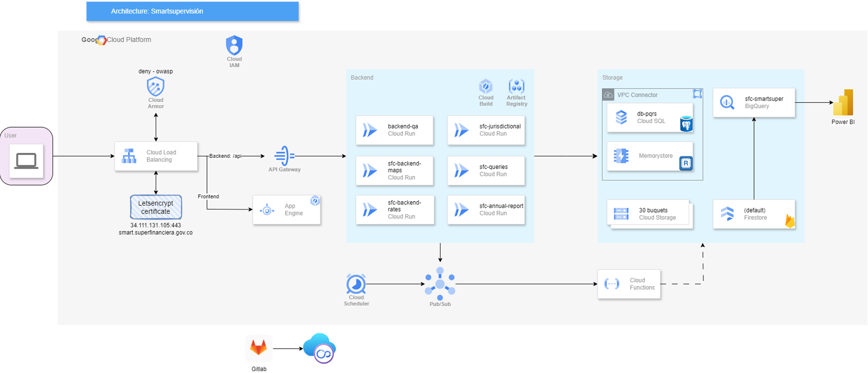Click the 'Frontend' arrow label

click(208, 197)
